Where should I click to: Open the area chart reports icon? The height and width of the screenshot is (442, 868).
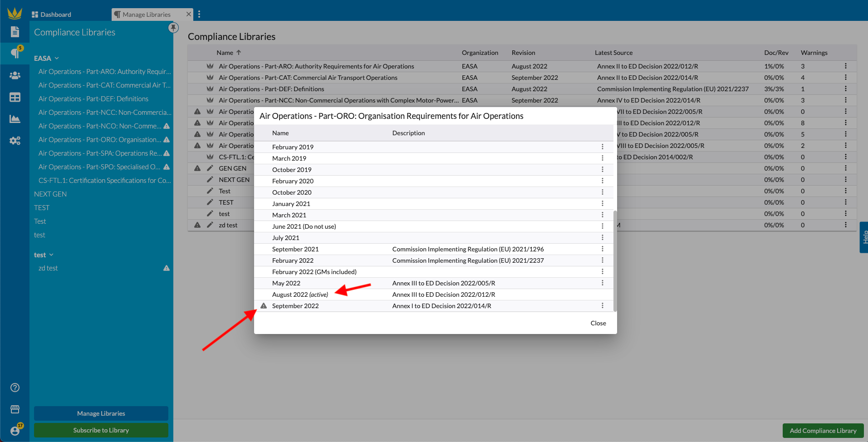point(15,119)
